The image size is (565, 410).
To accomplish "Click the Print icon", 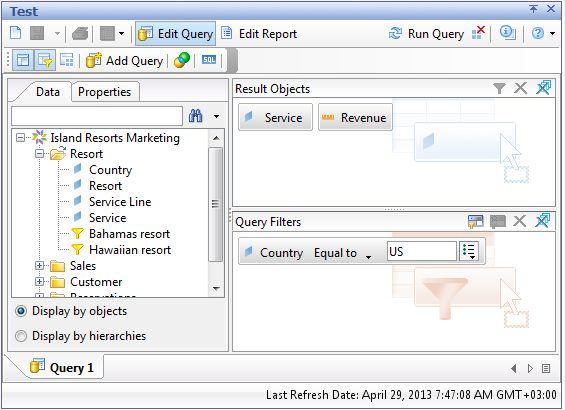I will pos(80,34).
